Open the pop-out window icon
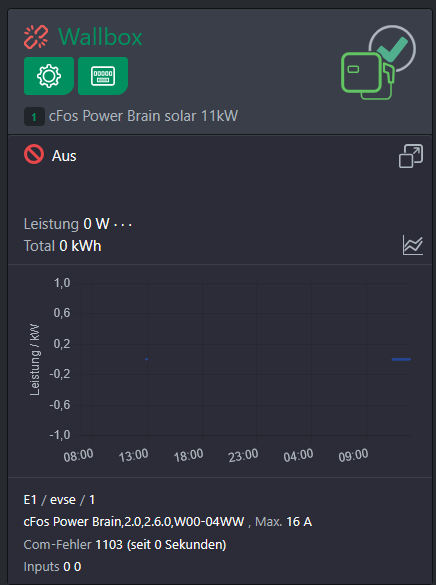 (411, 156)
